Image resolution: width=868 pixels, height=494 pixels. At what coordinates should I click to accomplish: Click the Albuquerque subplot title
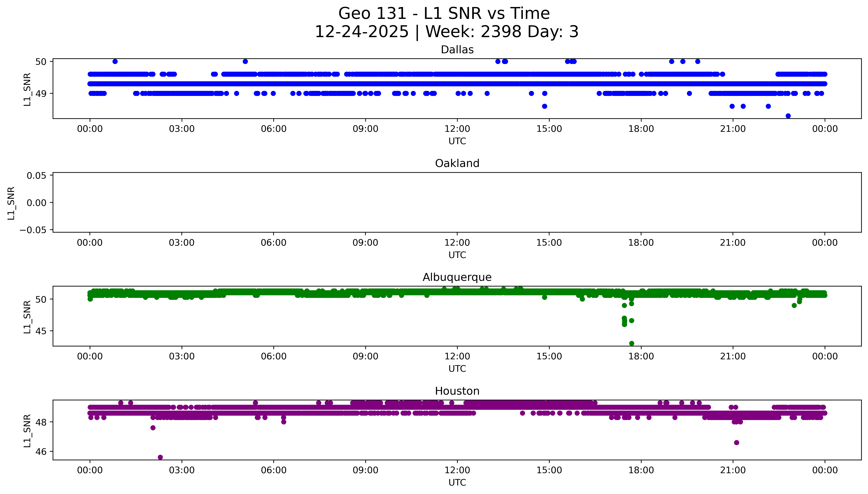[457, 277]
